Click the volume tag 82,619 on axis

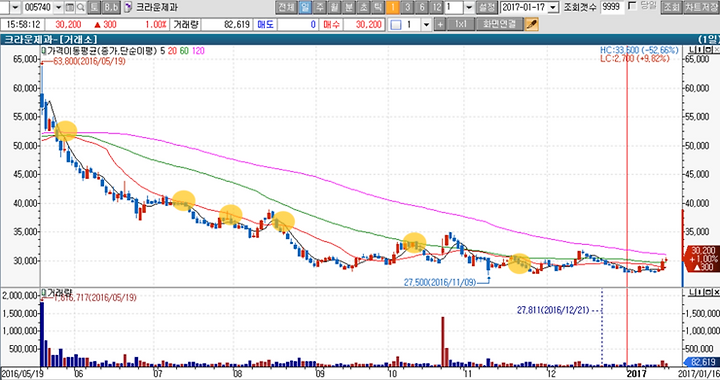pos(702,362)
